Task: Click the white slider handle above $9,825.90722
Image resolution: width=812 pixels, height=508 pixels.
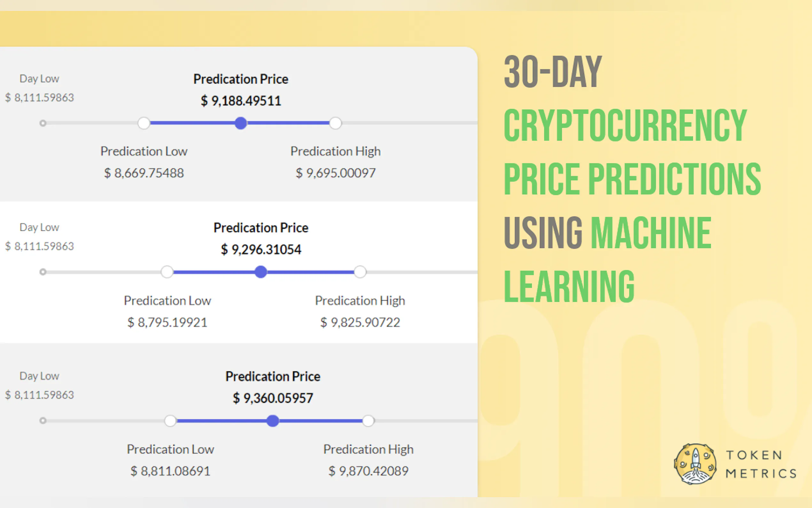Action: tap(360, 272)
